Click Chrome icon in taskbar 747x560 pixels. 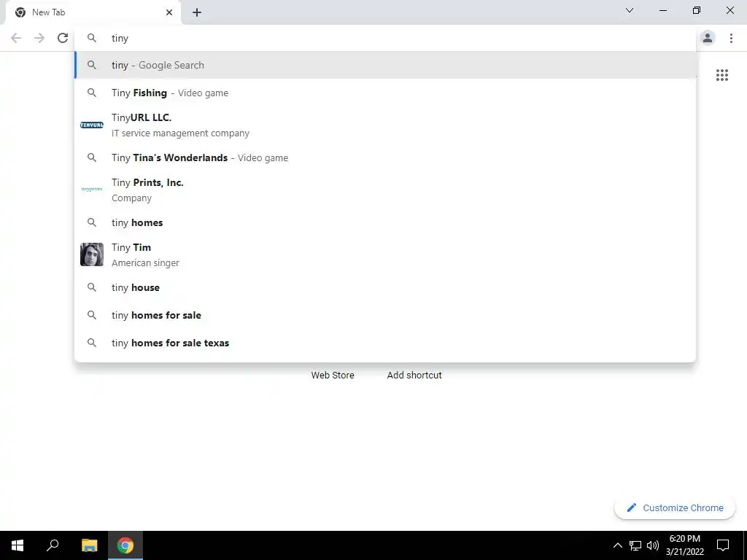125,545
